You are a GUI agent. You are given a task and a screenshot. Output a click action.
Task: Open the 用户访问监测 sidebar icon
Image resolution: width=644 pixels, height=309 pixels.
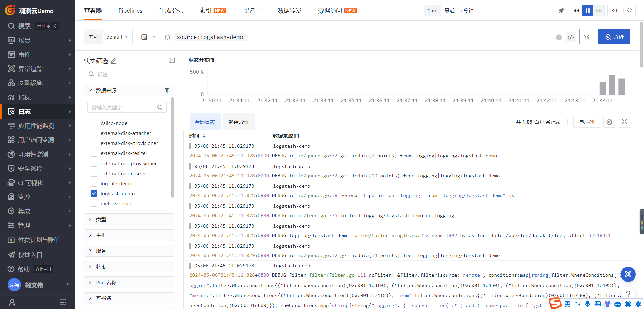11,140
